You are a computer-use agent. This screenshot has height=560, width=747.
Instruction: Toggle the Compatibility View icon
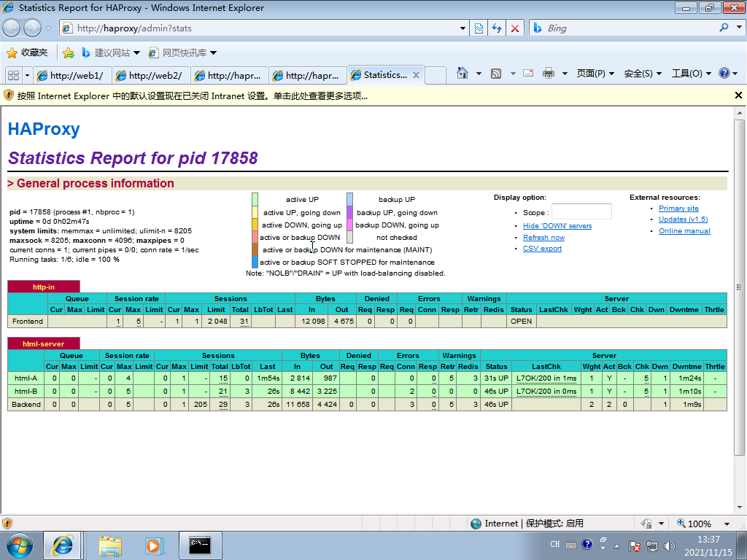[x=479, y=28]
